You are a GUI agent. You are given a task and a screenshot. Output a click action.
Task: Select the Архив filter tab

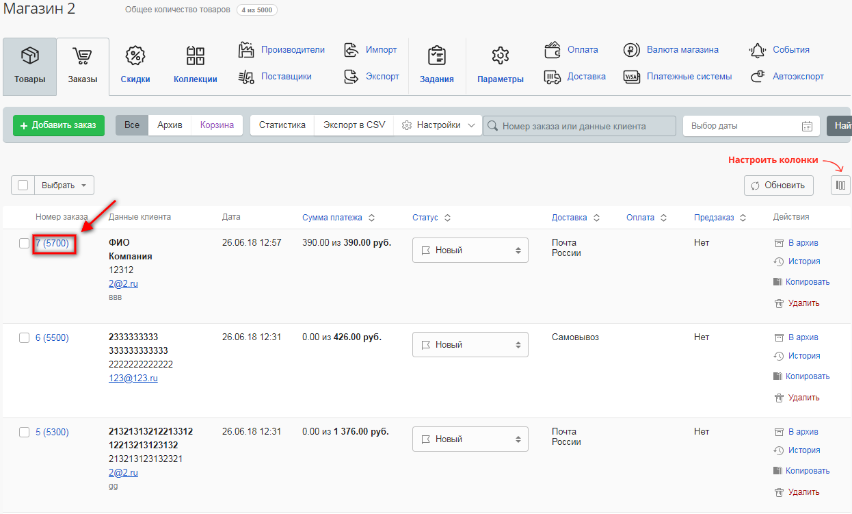tap(170, 125)
